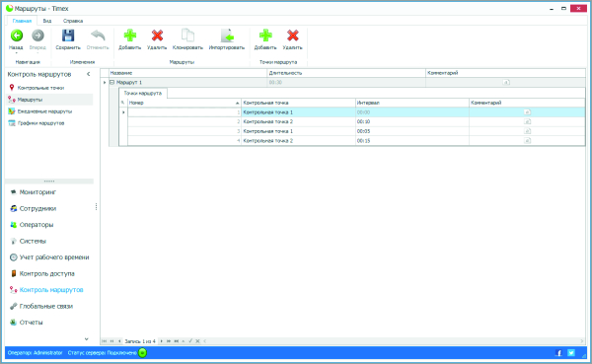Go to last record in navigator
Screen dimensions: 592x364
(x=176, y=341)
